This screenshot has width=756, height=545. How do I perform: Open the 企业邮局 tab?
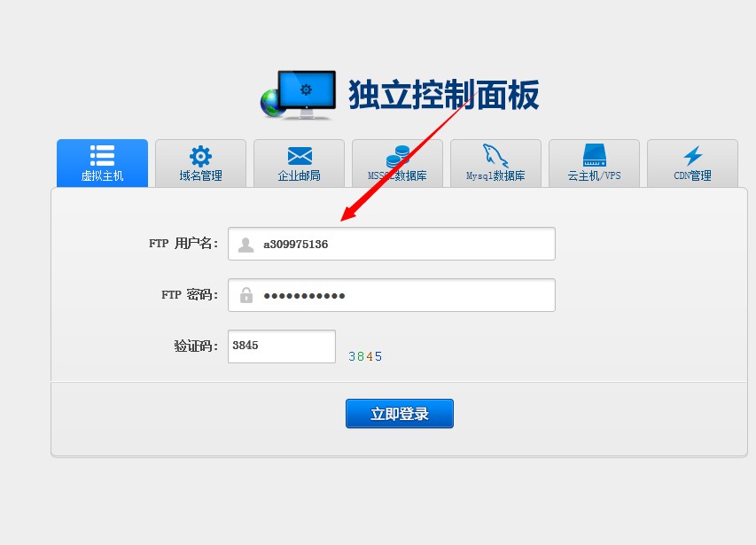(x=299, y=163)
